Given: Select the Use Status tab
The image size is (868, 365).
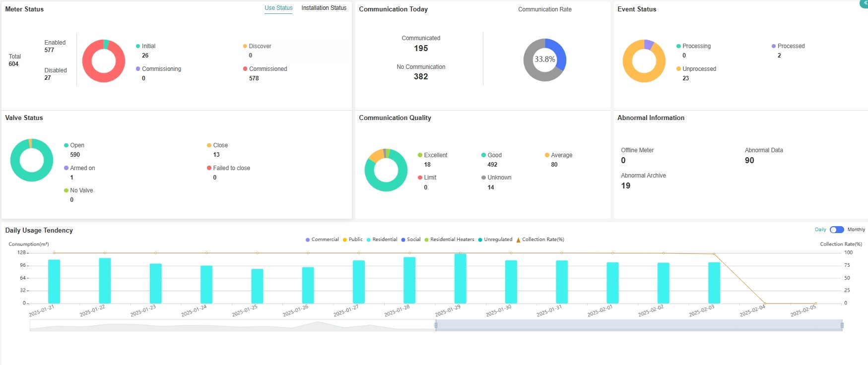Looking at the screenshot, I should (x=278, y=8).
